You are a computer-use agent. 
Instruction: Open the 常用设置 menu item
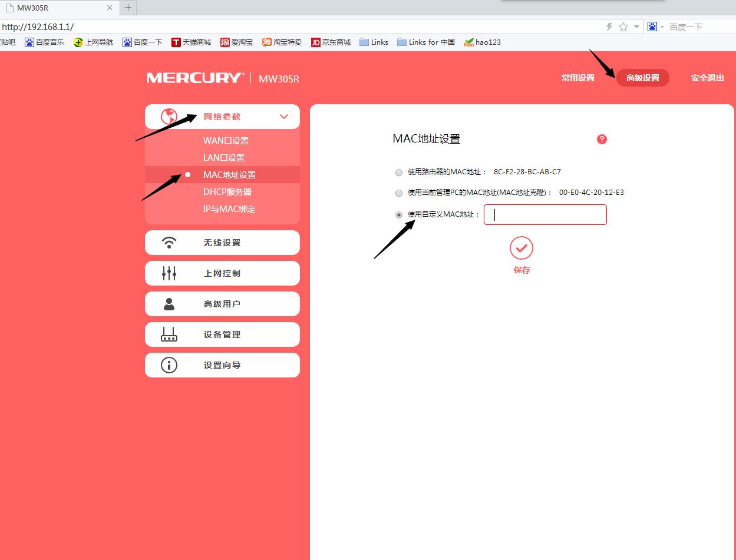click(577, 77)
